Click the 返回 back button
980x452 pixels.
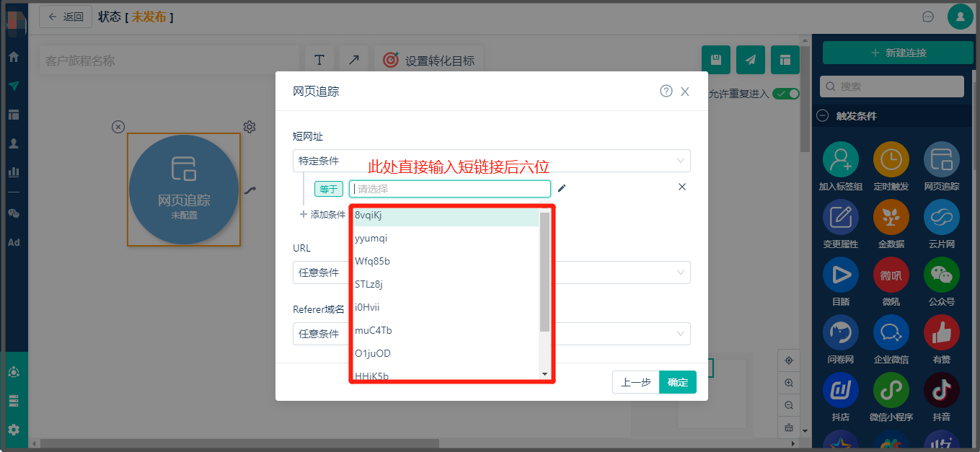[x=66, y=17]
